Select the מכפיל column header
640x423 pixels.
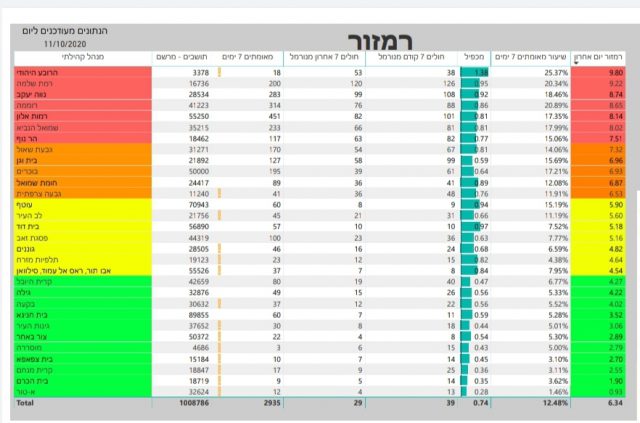tap(474, 59)
